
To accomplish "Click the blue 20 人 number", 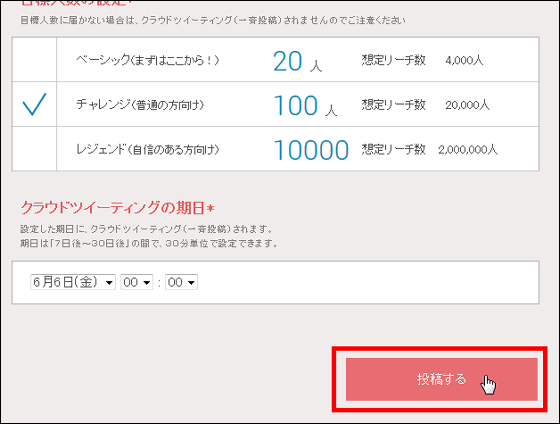I will 298,61.
